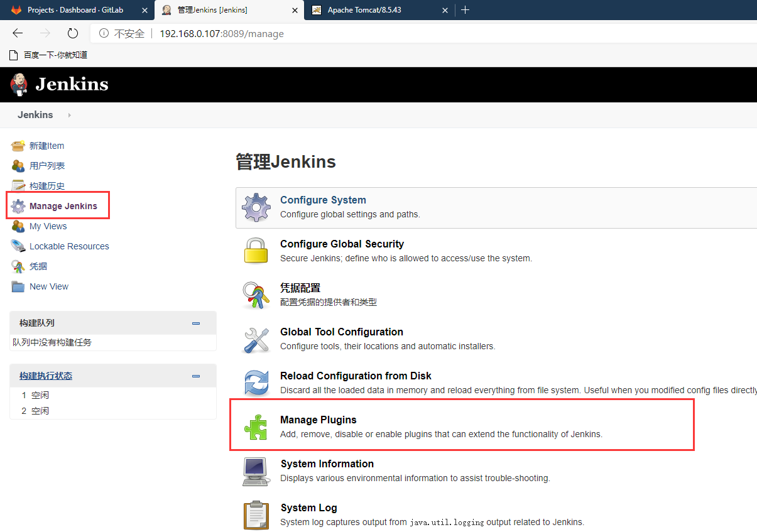Viewport: 757px width, 532px height.
Task: Close the 管理Jenkins tab
Action: pos(295,10)
